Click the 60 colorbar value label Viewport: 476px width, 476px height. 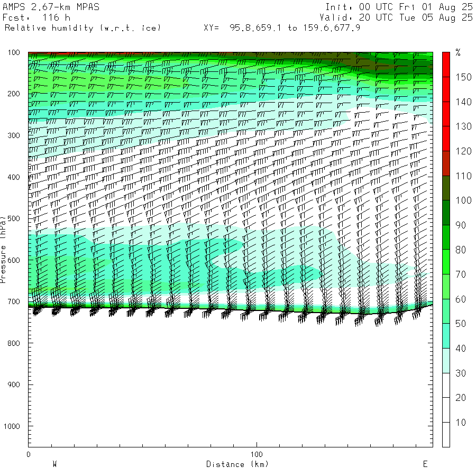pyautogui.click(x=461, y=299)
